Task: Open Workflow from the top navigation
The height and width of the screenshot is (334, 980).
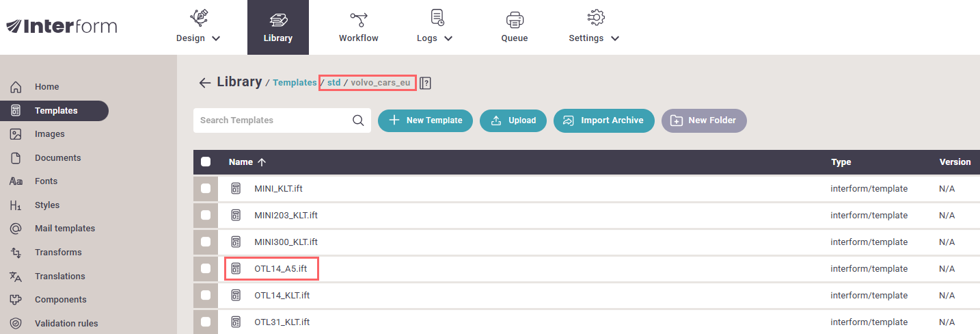Action: 358,27
